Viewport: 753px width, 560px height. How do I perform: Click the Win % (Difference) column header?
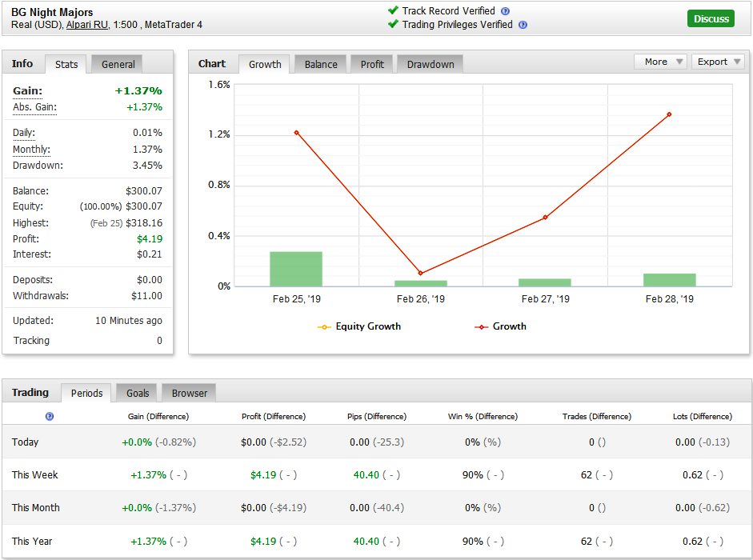click(483, 416)
